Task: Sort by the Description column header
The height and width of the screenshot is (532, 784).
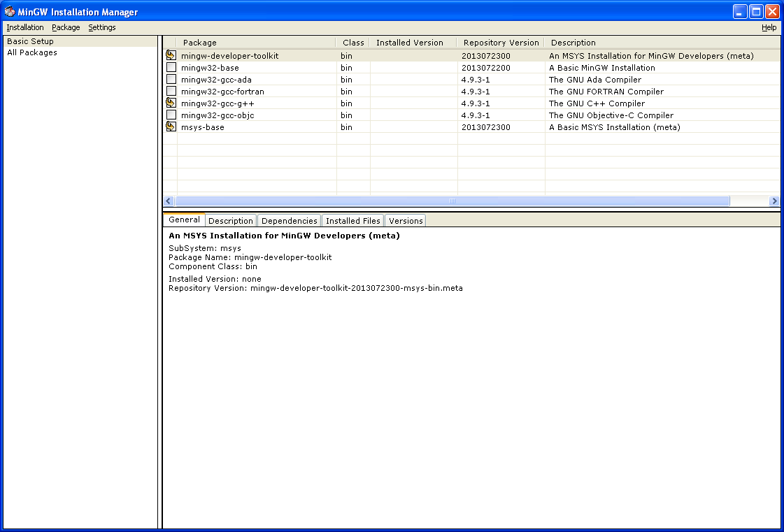Action: [x=662, y=43]
